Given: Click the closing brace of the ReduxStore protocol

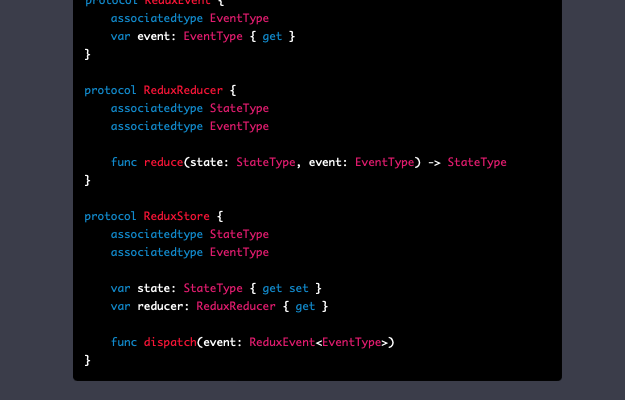Looking at the screenshot, I should click(x=88, y=360).
